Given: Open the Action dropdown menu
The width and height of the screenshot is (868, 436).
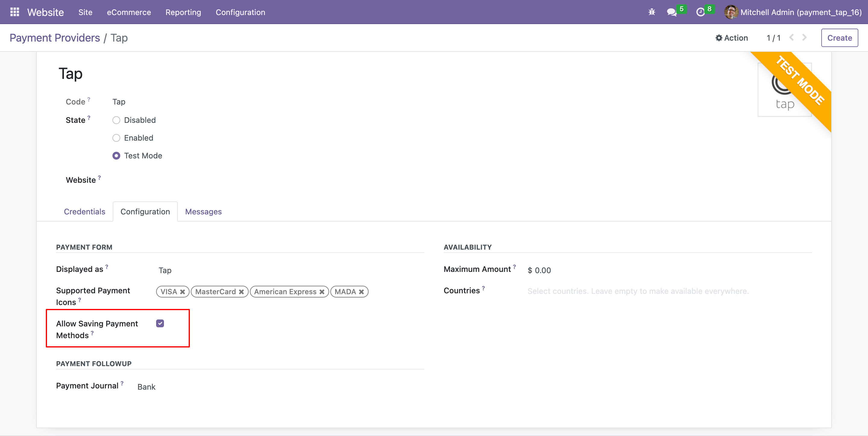Looking at the screenshot, I should (731, 38).
